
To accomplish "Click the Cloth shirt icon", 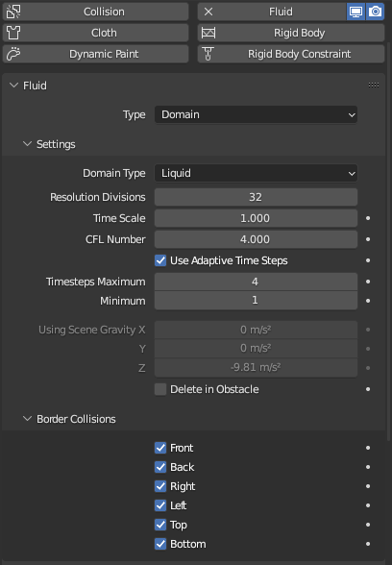I will click(x=13, y=33).
